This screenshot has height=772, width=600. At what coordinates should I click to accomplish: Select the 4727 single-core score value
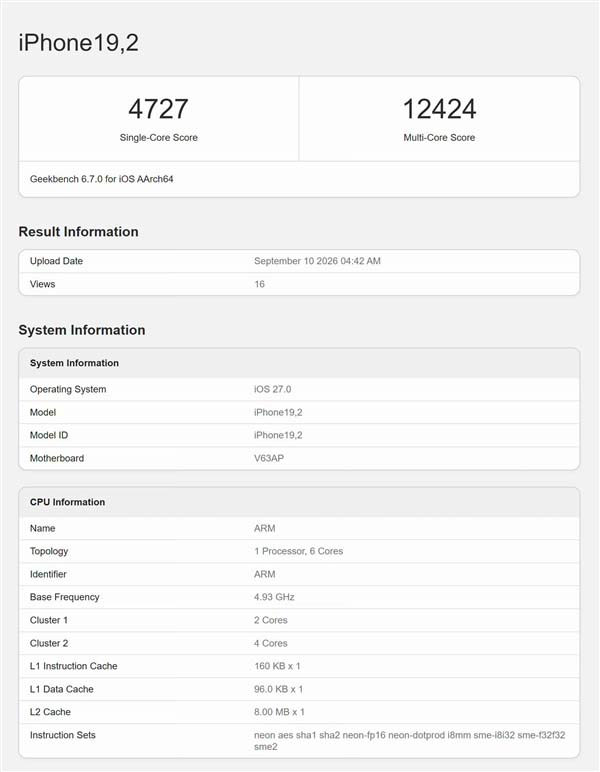pos(158,109)
